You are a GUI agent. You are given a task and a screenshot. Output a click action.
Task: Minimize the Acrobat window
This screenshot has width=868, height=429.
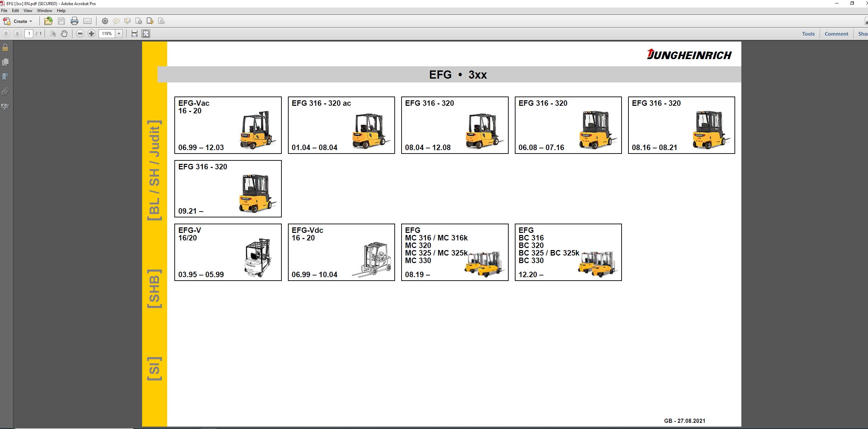(x=836, y=3)
